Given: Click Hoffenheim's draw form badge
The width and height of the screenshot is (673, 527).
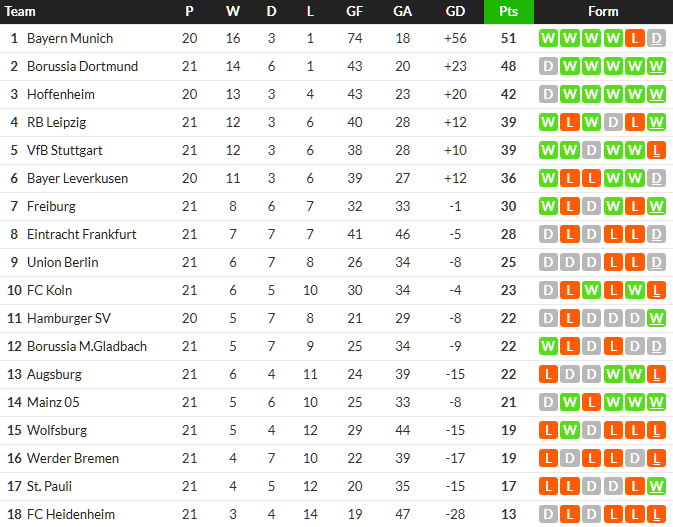Looking at the screenshot, I should pyautogui.click(x=547, y=95).
